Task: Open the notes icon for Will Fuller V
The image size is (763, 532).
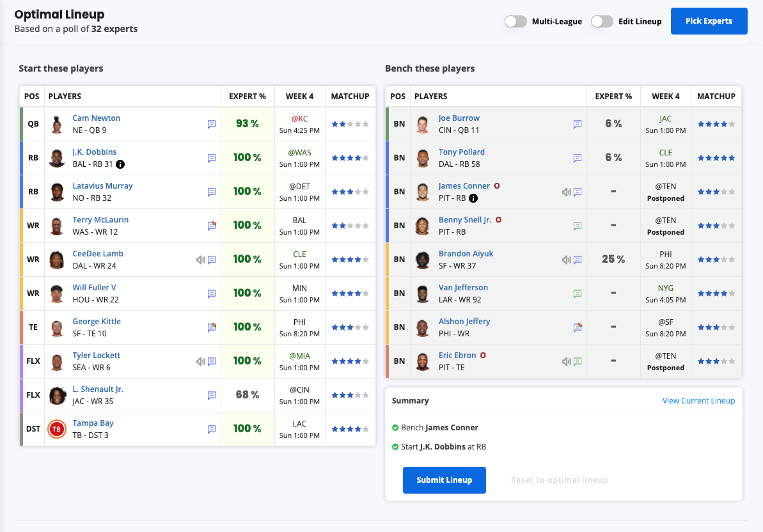Action: pyautogui.click(x=212, y=293)
